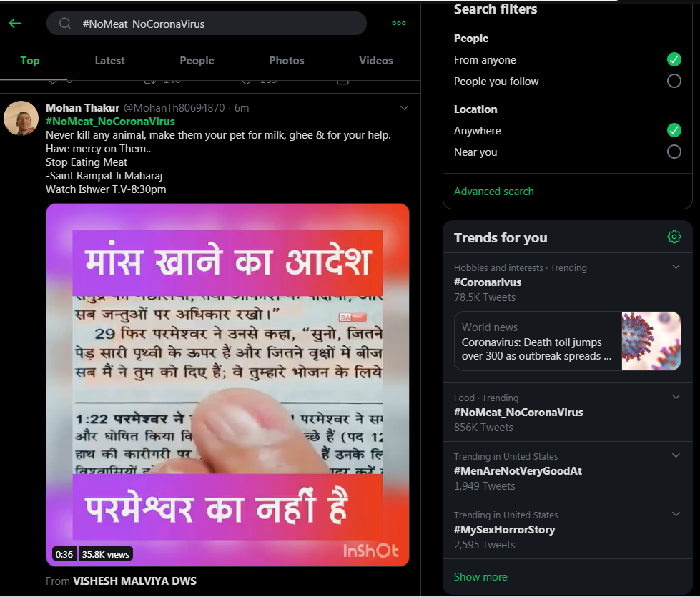Expand options for #Coronarivus trend

(676, 267)
